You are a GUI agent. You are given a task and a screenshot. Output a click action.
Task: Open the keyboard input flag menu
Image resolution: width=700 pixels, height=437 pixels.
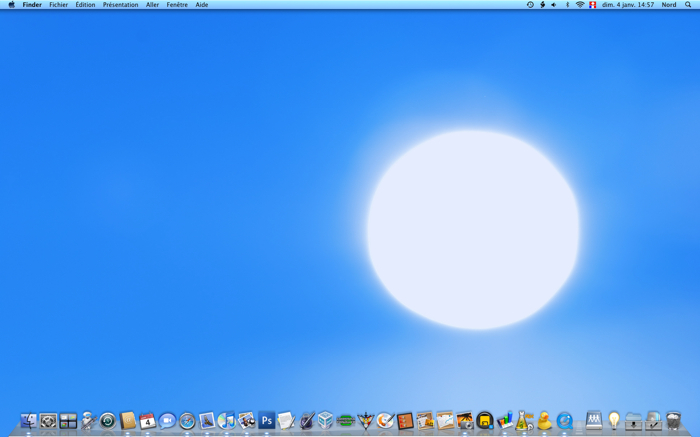point(592,4)
